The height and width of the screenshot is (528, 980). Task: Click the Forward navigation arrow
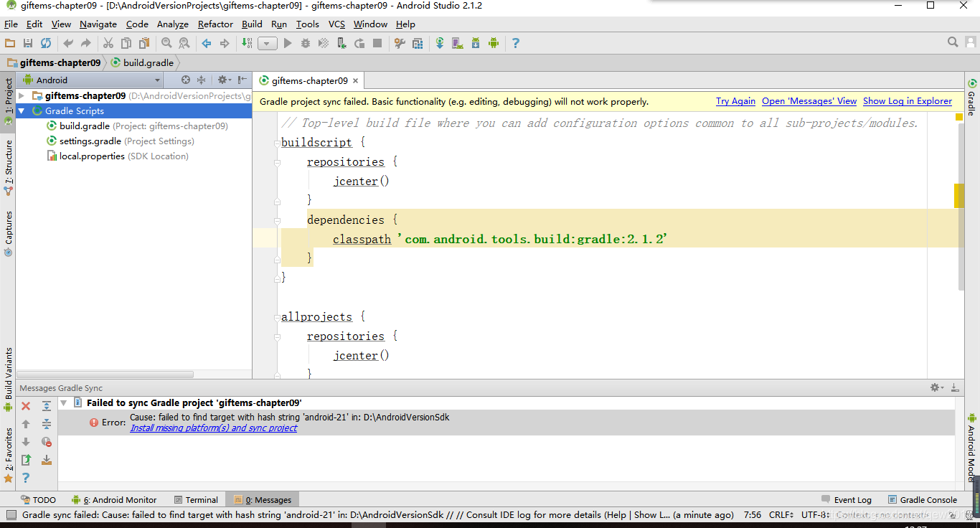225,43
